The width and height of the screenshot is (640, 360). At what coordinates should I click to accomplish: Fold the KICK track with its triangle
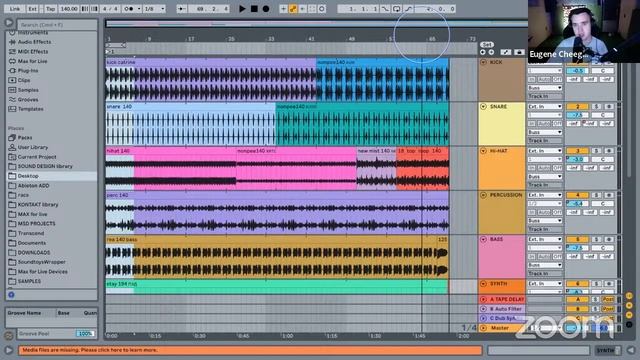[x=483, y=62]
